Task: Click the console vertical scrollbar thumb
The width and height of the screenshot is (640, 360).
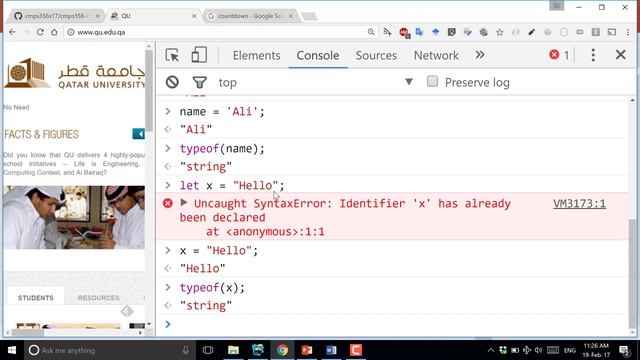Action: (632, 273)
